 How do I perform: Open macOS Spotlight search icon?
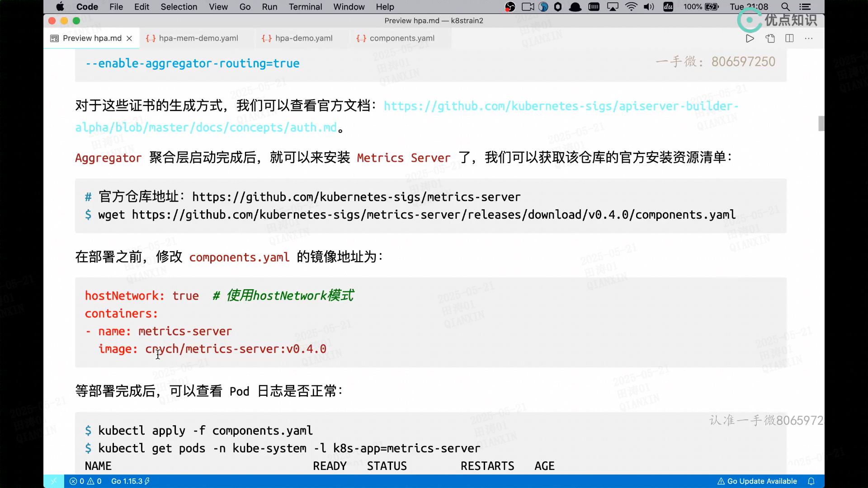tap(785, 7)
